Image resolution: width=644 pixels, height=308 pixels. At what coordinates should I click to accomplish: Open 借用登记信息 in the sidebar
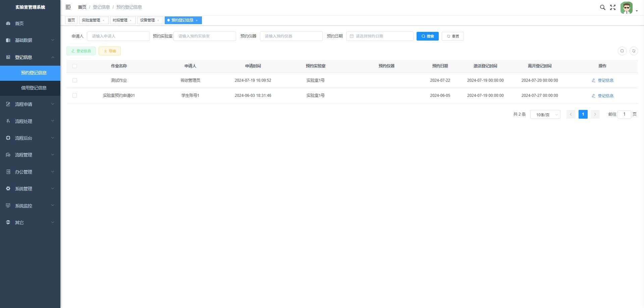[x=30, y=88]
